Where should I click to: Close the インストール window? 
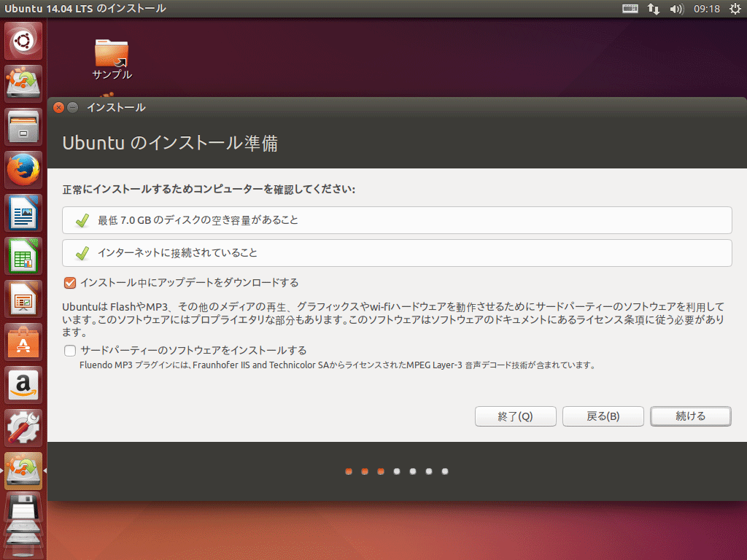(58, 108)
